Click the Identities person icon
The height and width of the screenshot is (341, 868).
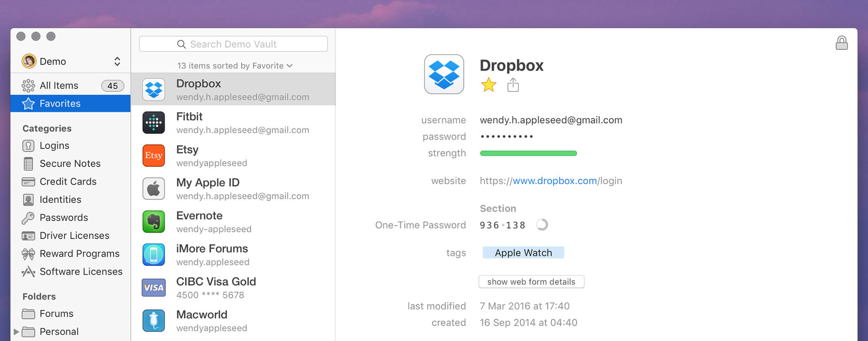tap(28, 199)
